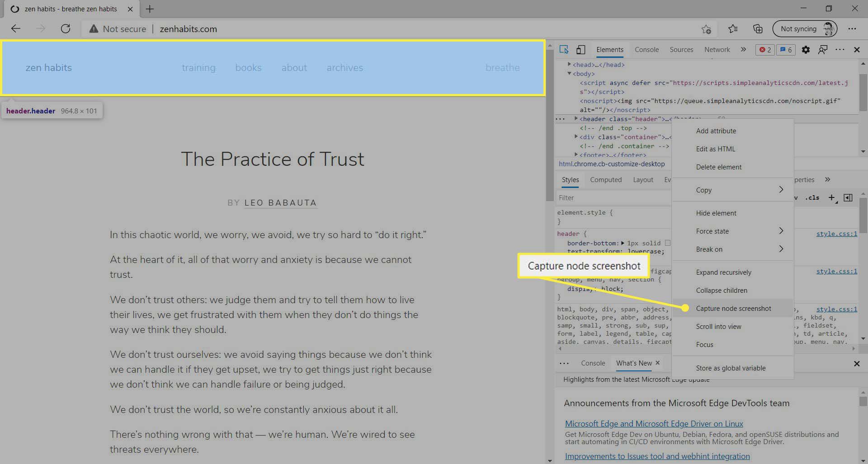868x464 pixels.
Task: Close the What's New drawer tab
Action: pyautogui.click(x=658, y=363)
